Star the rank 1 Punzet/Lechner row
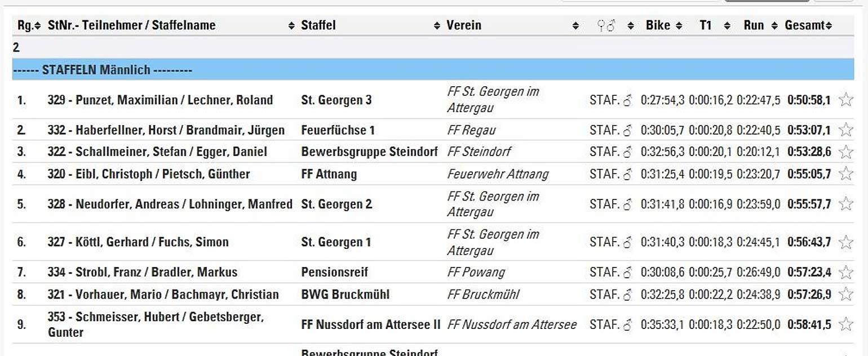The height and width of the screenshot is (356, 868). [845, 100]
